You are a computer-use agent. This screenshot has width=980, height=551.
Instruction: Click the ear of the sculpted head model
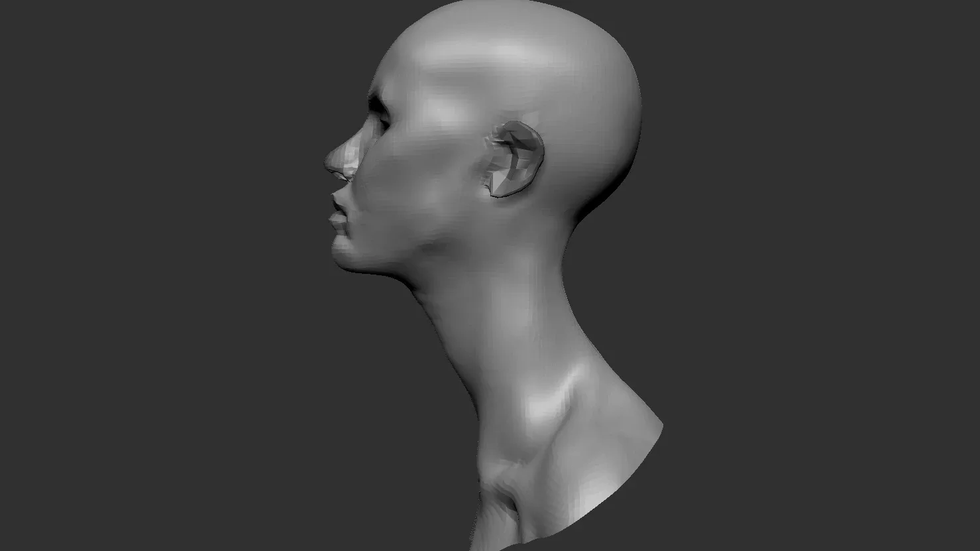(514, 159)
